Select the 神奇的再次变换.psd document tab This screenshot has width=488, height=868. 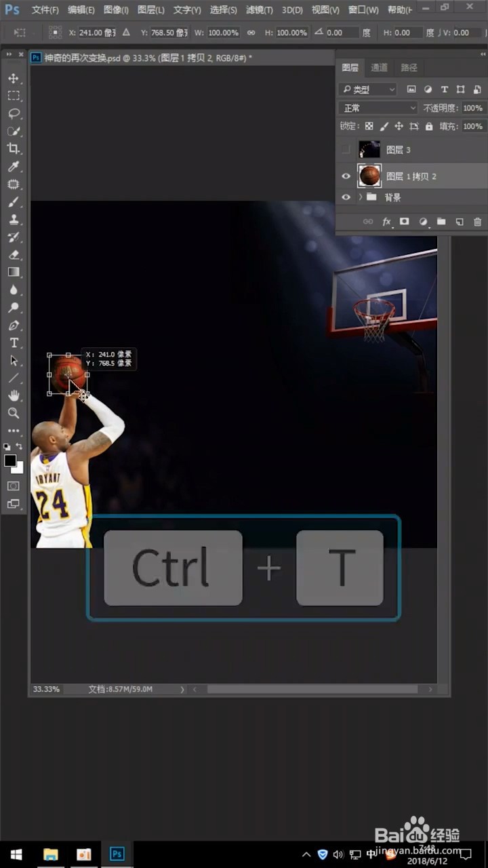(x=142, y=58)
